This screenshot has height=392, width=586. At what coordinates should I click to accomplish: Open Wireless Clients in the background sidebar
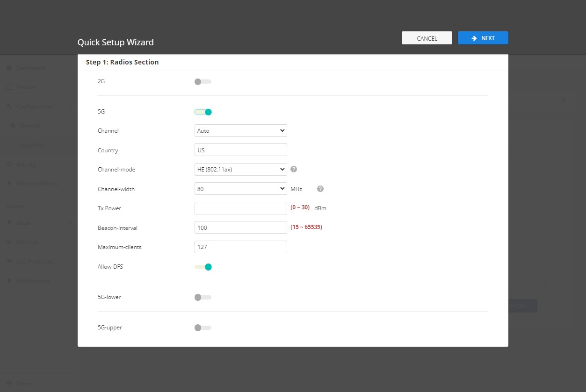37,184
